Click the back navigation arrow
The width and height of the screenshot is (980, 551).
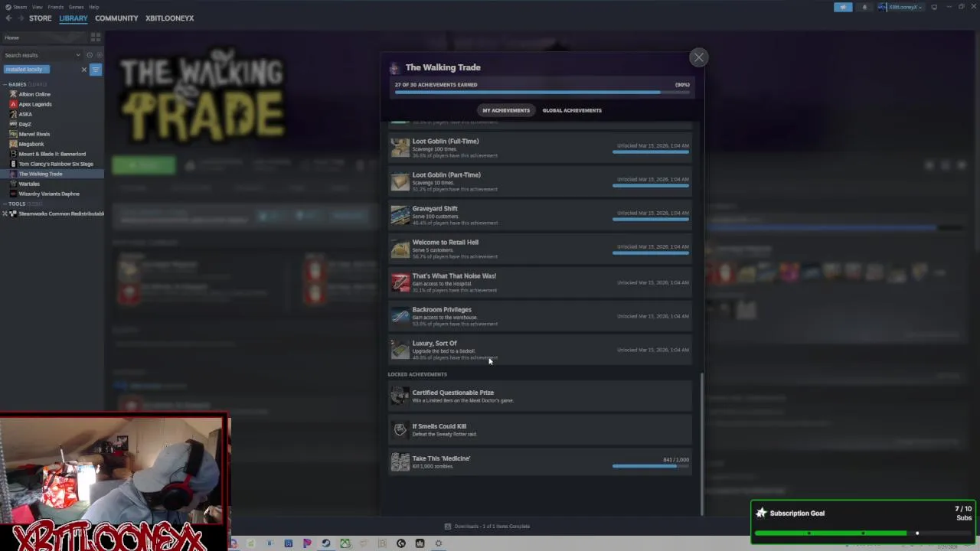click(8, 18)
